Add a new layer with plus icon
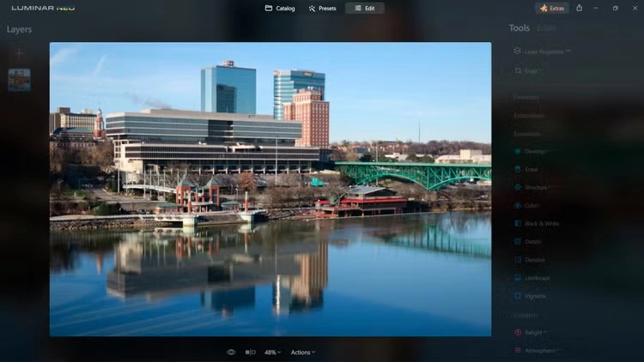The height and width of the screenshot is (362, 644). coord(19,53)
